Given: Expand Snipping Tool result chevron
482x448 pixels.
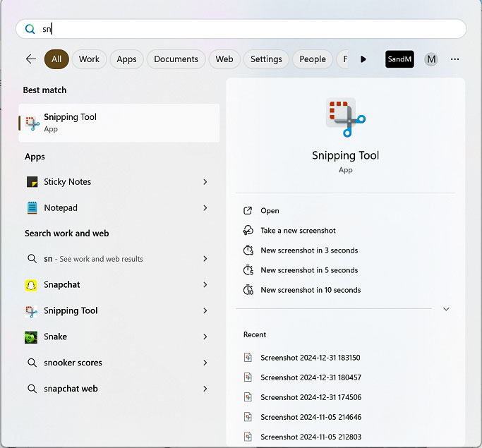Looking at the screenshot, I should click(x=205, y=311).
